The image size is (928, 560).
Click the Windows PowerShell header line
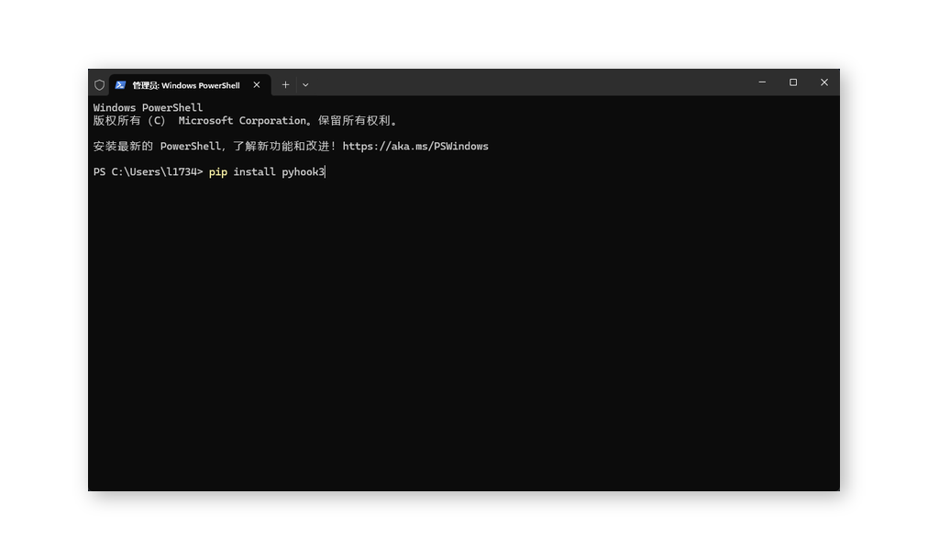click(148, 107)
